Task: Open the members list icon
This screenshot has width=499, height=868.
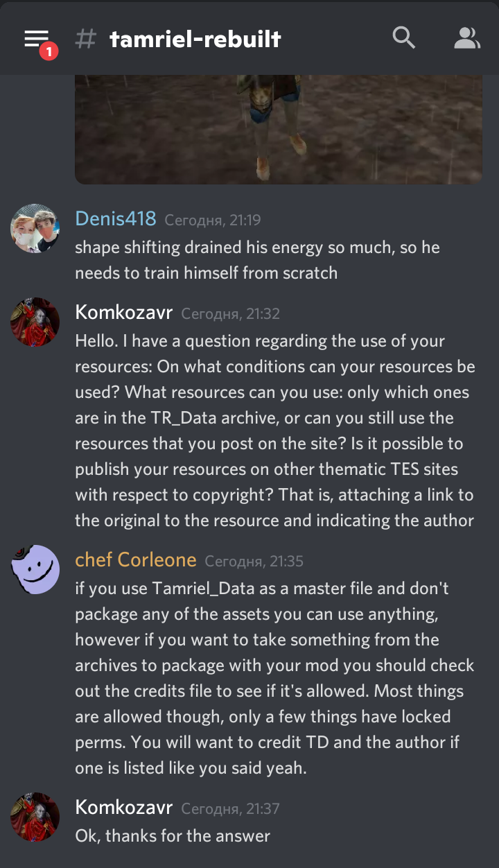Action: [466, 38]
